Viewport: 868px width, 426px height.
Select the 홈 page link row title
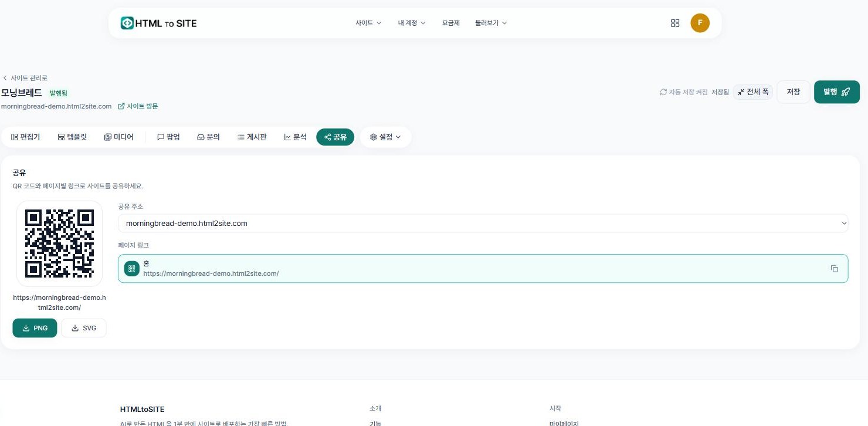[147, 263]
